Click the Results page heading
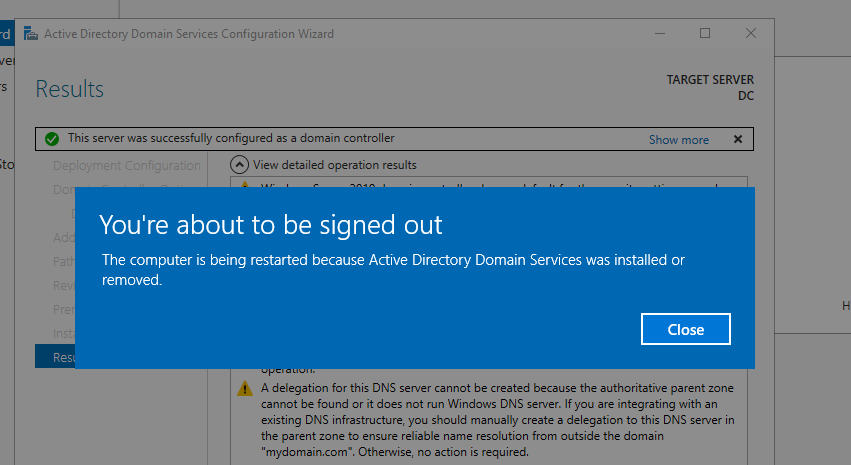Screen dimensions: 851x465 click(x=70, y=89)
